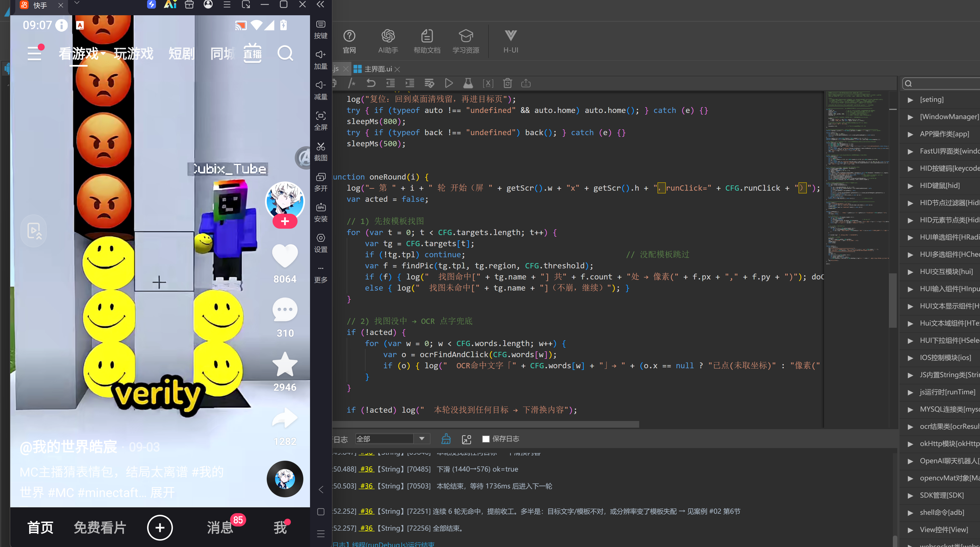Screen dimensions: 980x547
Task: Open the H-UI designer
Action: tap(511, 41)
